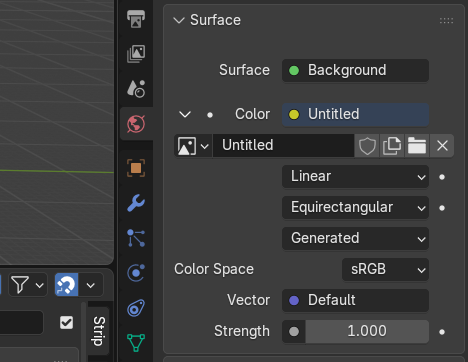Open the Strip sidebar tab
Image resolution: width=468 pixels, height=362 pixels.
tap(99, 331)
